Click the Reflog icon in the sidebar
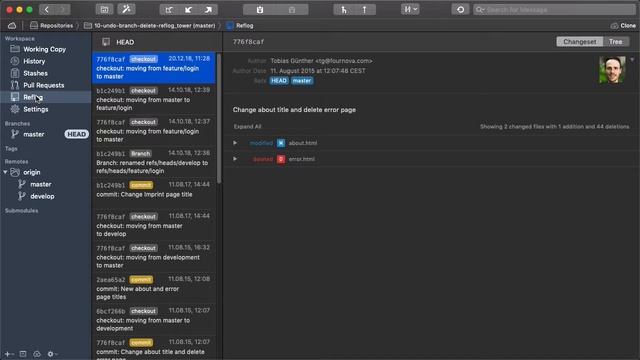 tap(15, 97)
